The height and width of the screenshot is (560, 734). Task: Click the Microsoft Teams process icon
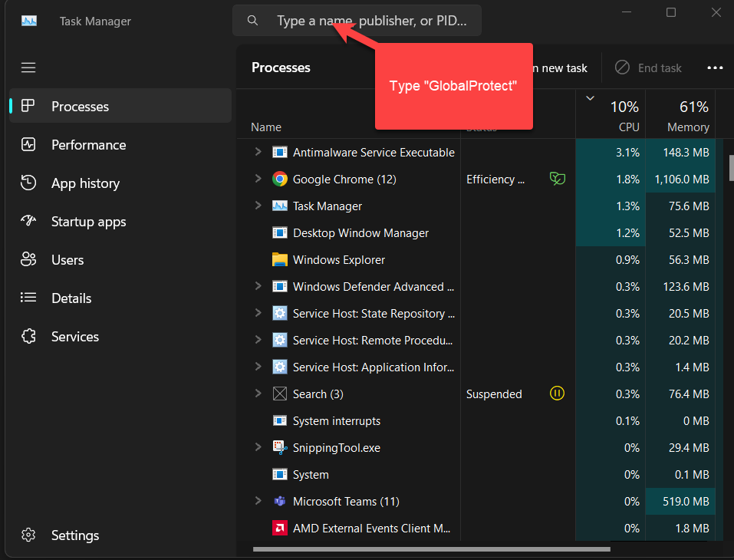pyautogui.click(x=280, y=502)
